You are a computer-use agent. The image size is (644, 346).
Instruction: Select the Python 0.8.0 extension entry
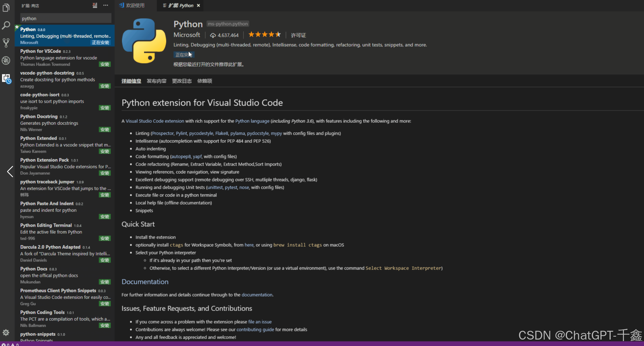[65, 36]
